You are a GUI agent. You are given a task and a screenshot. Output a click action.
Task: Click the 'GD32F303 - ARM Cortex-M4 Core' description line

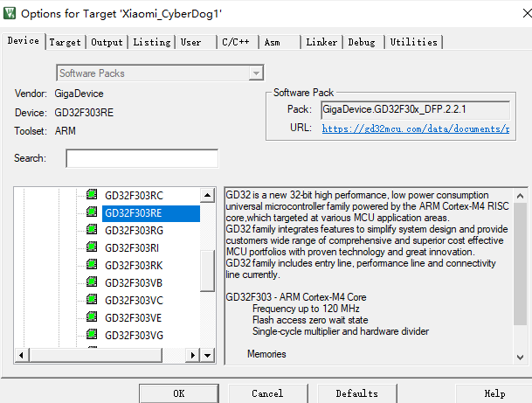(296, 297)
